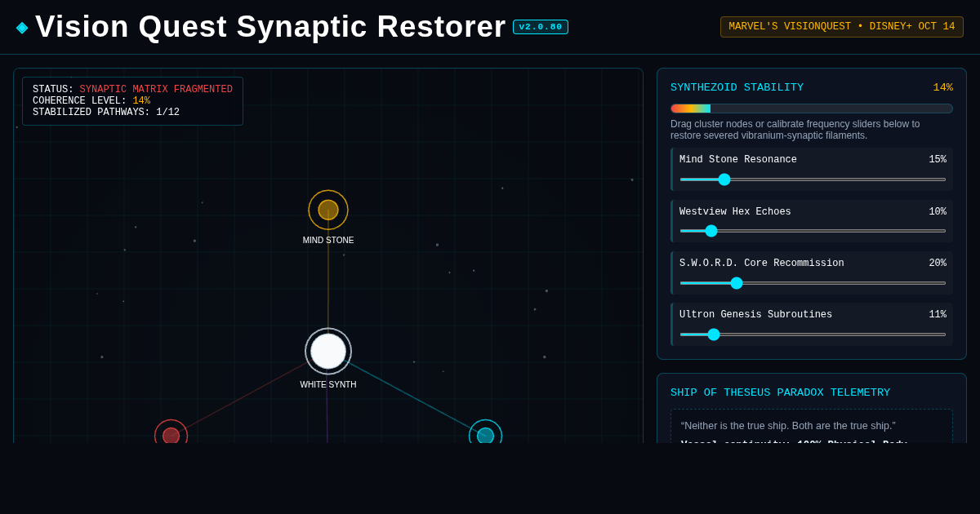980x514 pixels.
Task: Click the 'Drag cluster nodes' instruction text
Action: 796,130
